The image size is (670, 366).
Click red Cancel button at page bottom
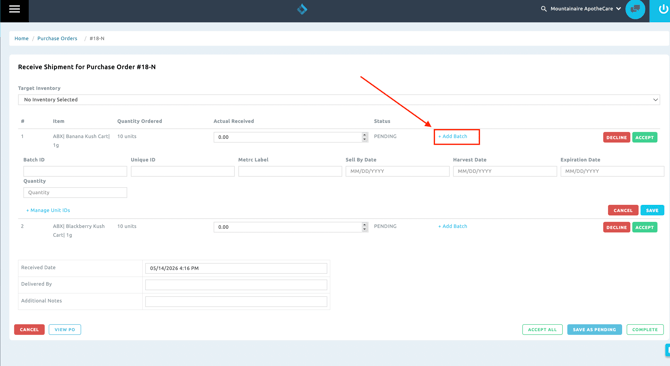(x=29, y=329)
